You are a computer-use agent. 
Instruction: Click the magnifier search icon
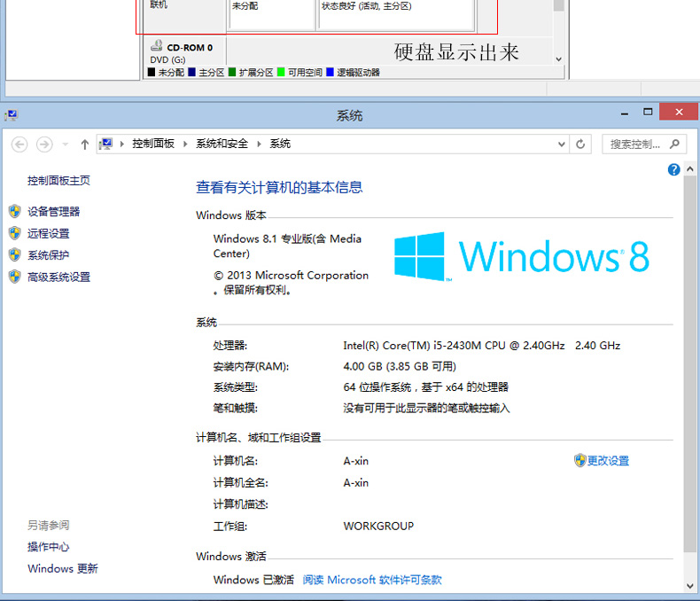point(674,144)
